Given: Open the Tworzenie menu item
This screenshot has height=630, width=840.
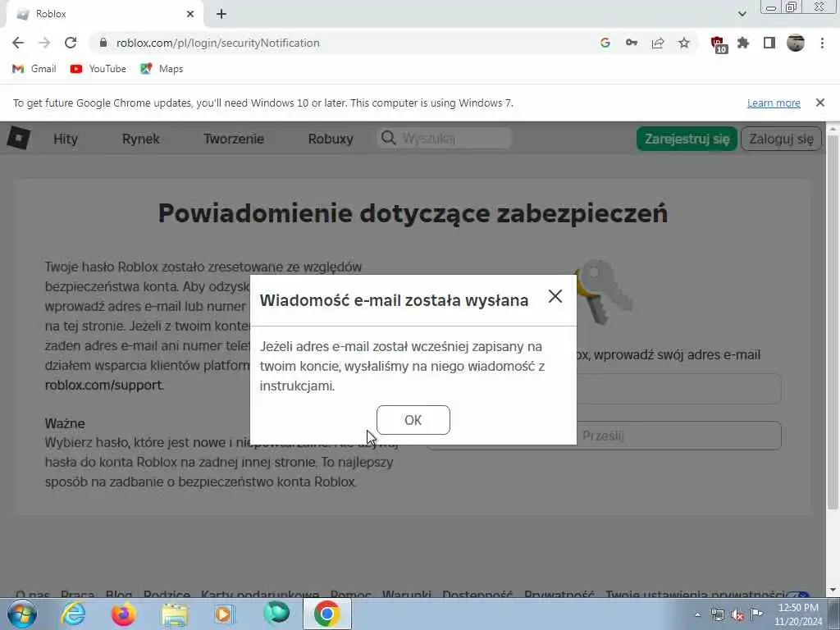Looking at the screenshot, I should [x=234, y=139].
